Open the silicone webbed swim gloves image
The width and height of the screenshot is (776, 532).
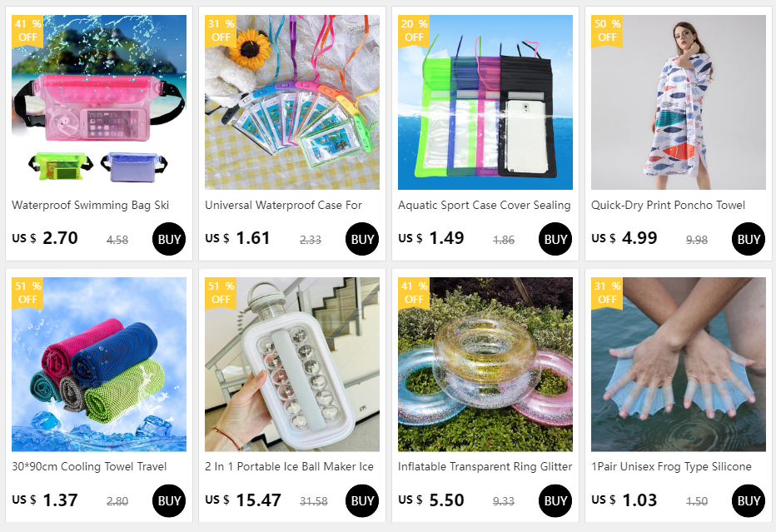click(678, 364)
